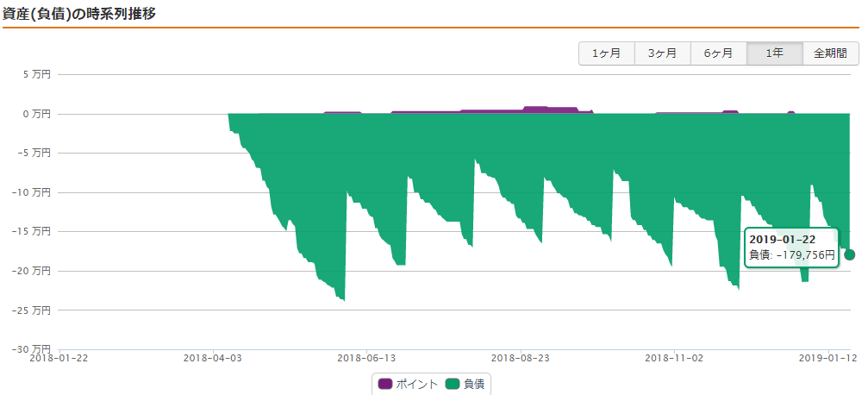Click the 2018-04-03 axis label
This screenshot has height=395, width=868.
click(x=213, y=358)
